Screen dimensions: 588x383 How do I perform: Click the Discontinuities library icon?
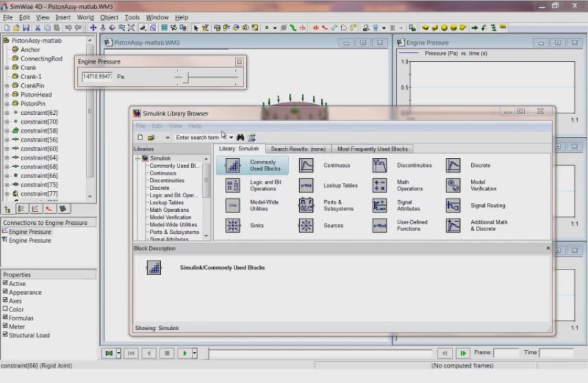pyautogui.click(x=380, y=166)
